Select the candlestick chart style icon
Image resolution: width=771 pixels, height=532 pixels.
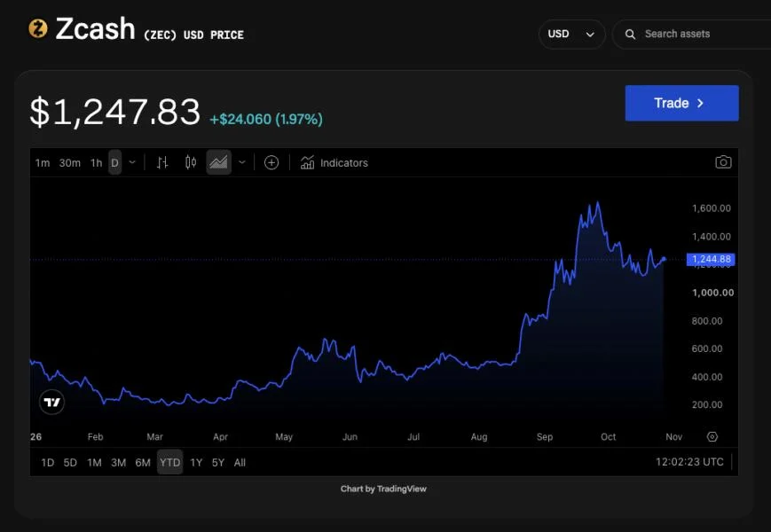[191, 162]
